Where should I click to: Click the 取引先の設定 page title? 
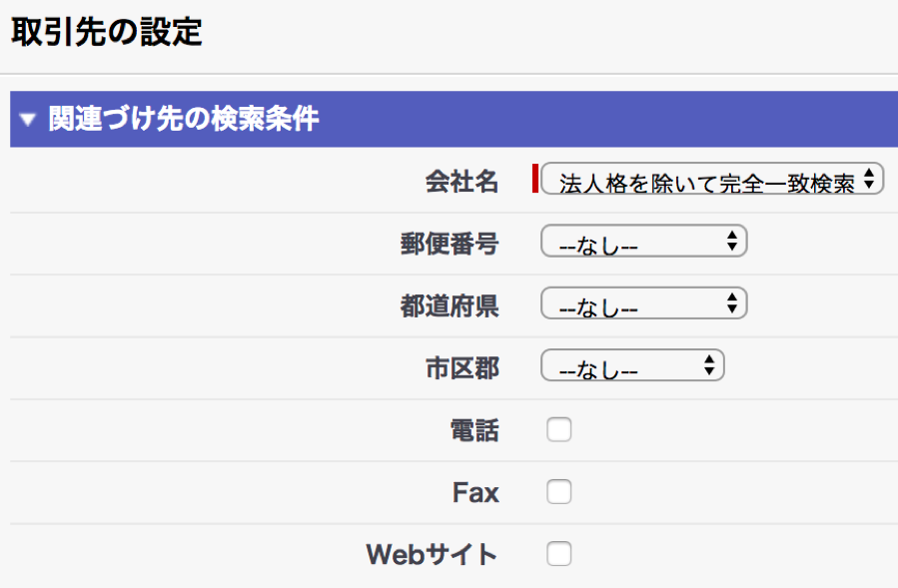tap(106, 33)
